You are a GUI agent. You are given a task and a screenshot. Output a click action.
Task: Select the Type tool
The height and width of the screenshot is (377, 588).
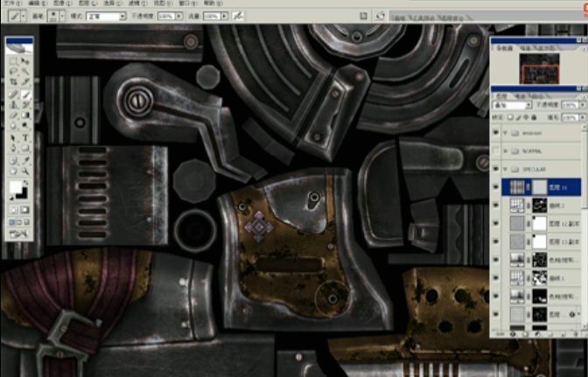[25, 138]
